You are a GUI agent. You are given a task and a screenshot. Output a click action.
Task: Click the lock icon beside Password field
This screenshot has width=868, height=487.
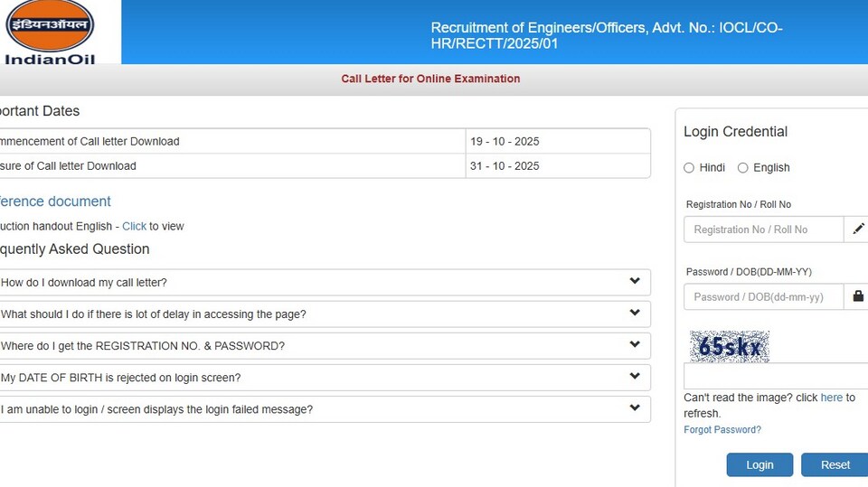[858, 296]
